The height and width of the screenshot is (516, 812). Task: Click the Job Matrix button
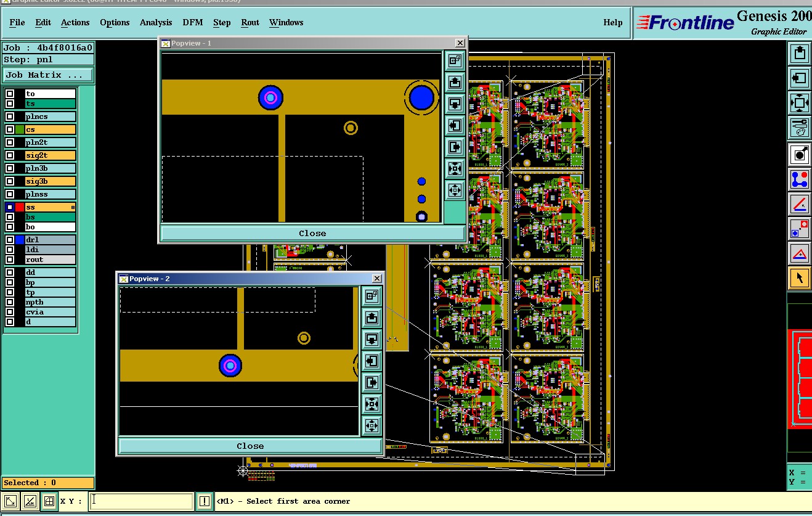[49, 75]
